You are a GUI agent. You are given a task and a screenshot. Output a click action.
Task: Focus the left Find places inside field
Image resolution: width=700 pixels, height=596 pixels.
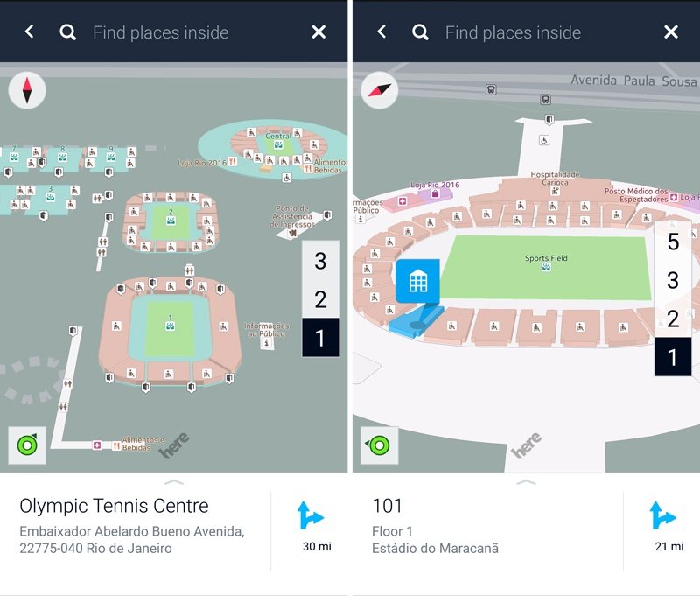click(161, 32)
